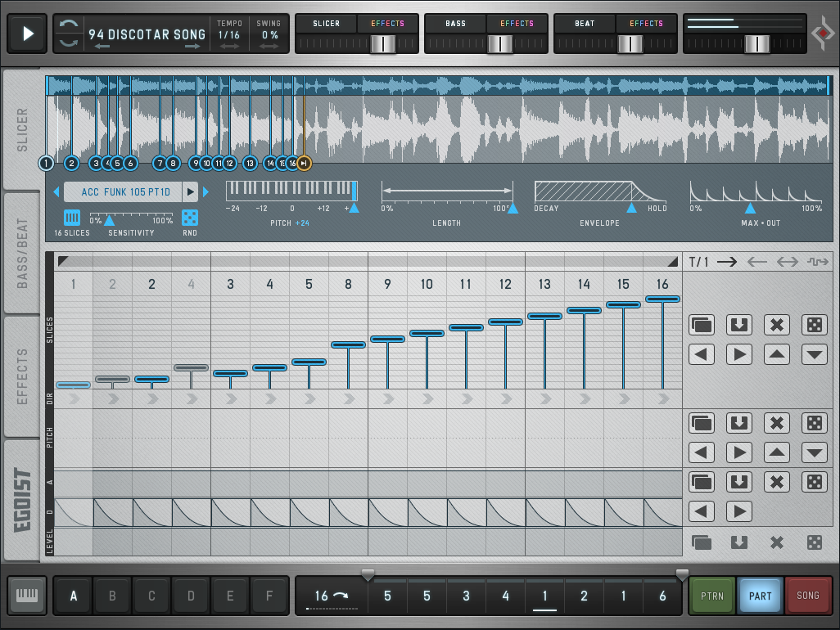Open the EFFECTS side tab
The image size is (840, 630).
pyautogui.click(x=22, y=376)
